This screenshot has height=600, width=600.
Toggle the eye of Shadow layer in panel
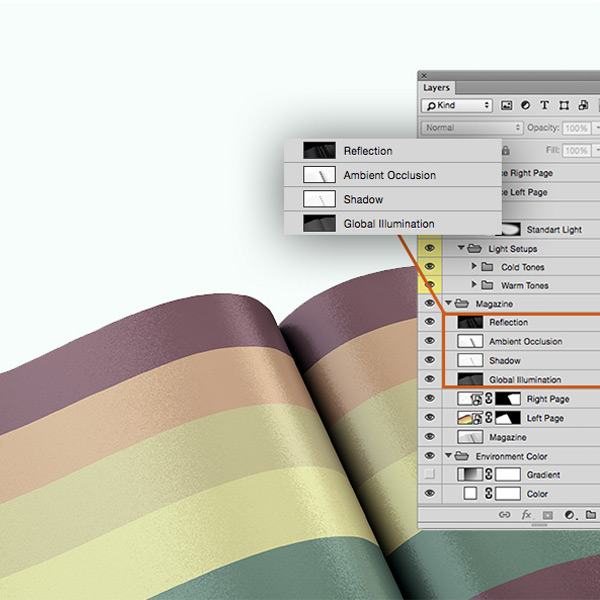point(430,360)
